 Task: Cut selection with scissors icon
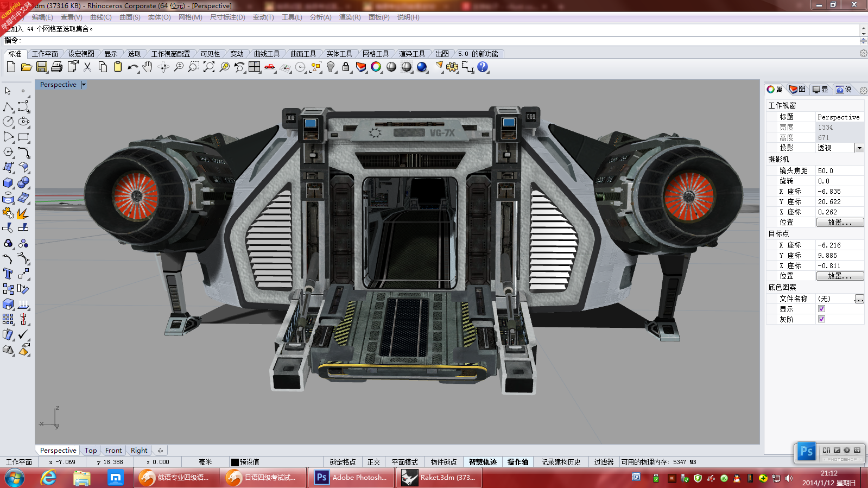click(87, 67)
